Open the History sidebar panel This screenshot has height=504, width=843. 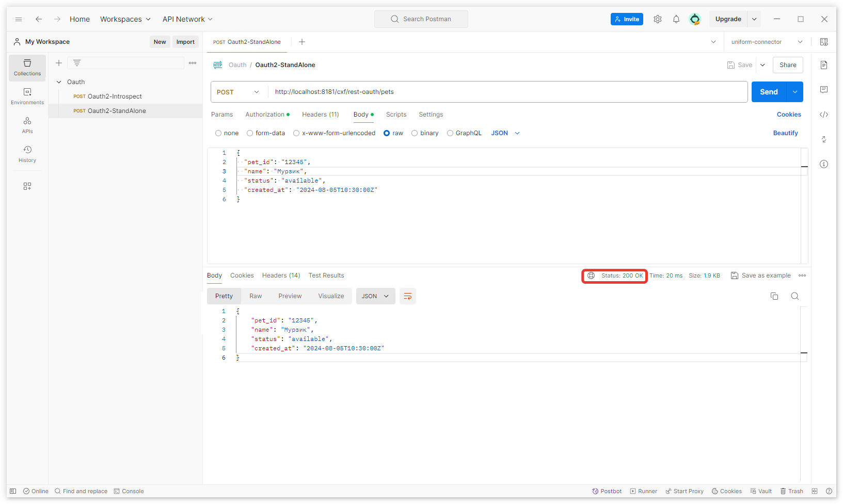pyautogui.click(x=27, y=154)
